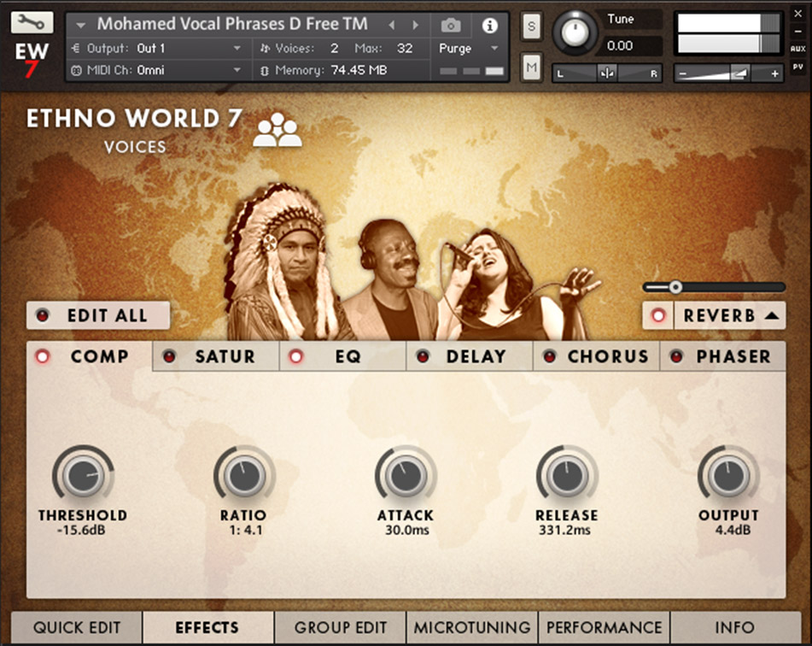Mute the instrument with M button

pyautogui.click(x=531, y=67)
